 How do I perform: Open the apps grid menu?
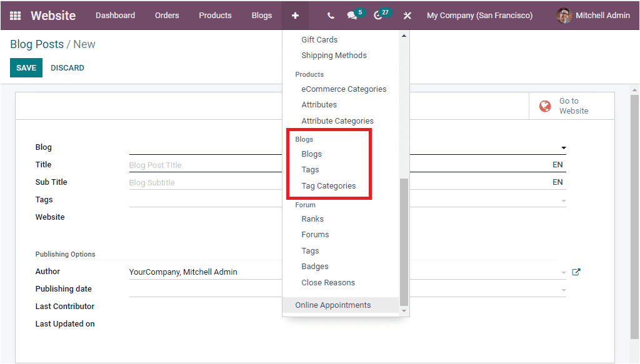(14, 15)
